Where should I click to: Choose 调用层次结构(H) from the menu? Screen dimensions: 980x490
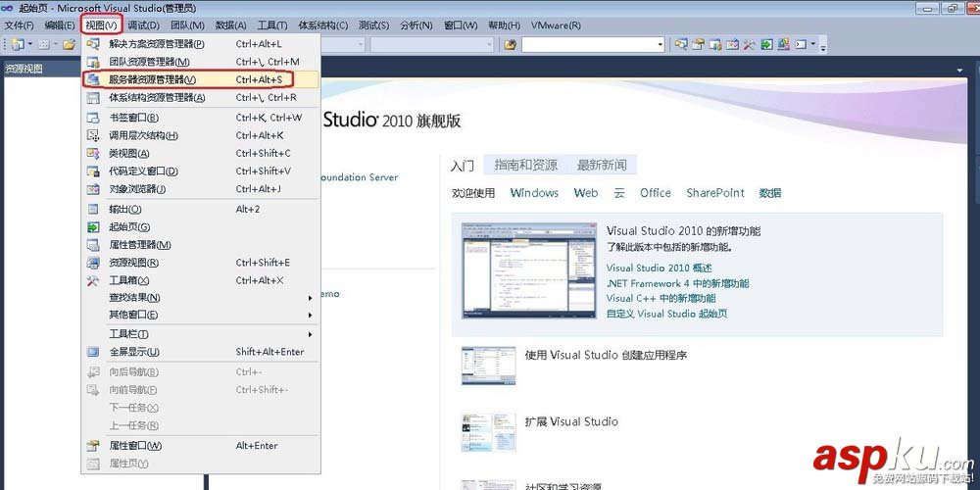pyautogui.click(x=201, y=135)
